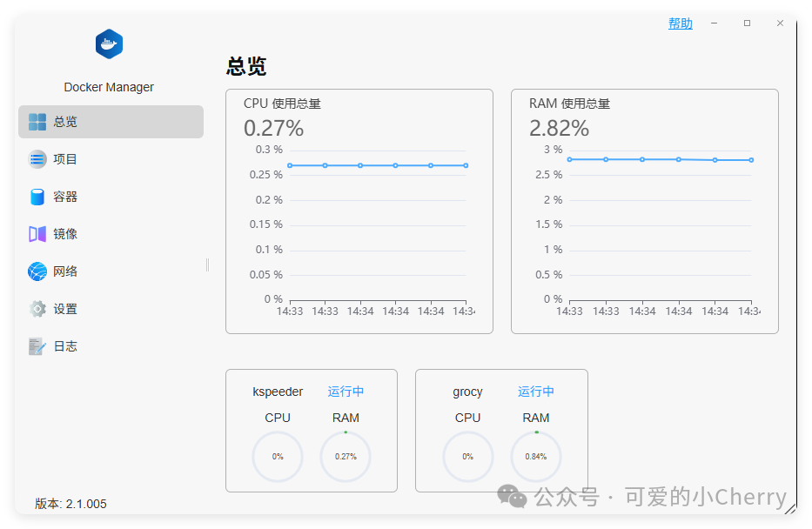Open the 日志 sidebar menu item
The image size is (812, 529).
[x=111, y=346]
